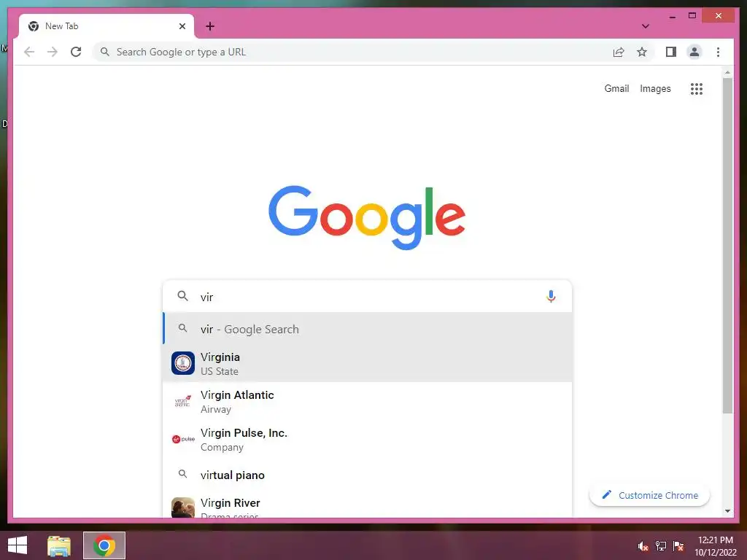Bookmark this tab with the star icon
747x560 pixels.
642,52
